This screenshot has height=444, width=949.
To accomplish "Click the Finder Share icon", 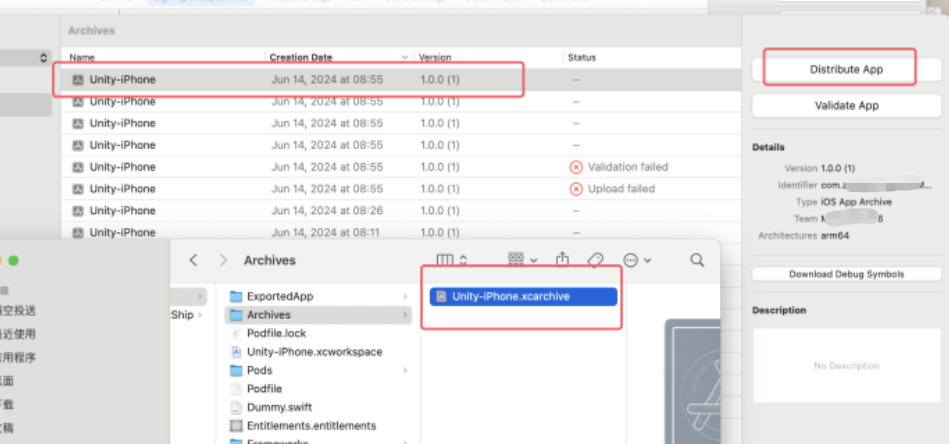I will point(562,260).
